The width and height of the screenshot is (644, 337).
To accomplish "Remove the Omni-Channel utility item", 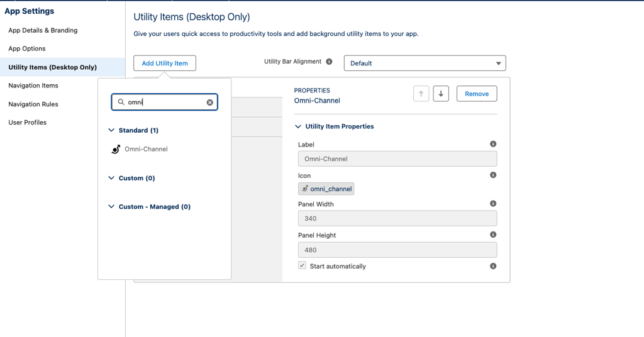I will (477, 94).
